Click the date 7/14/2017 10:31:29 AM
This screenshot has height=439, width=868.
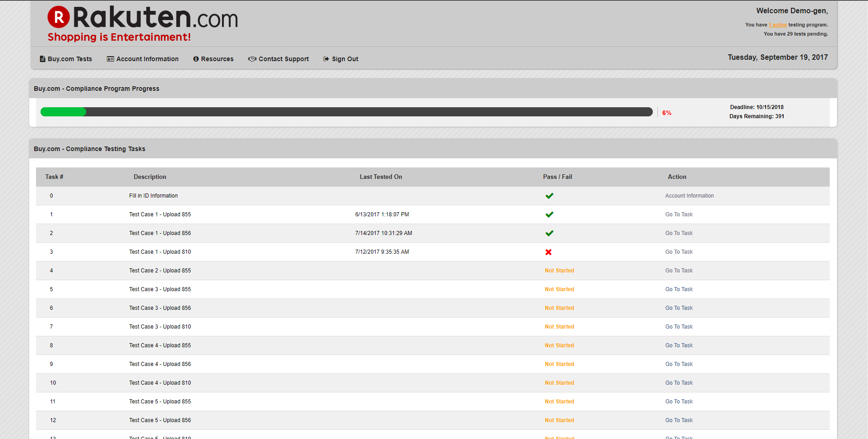(383, 233)
